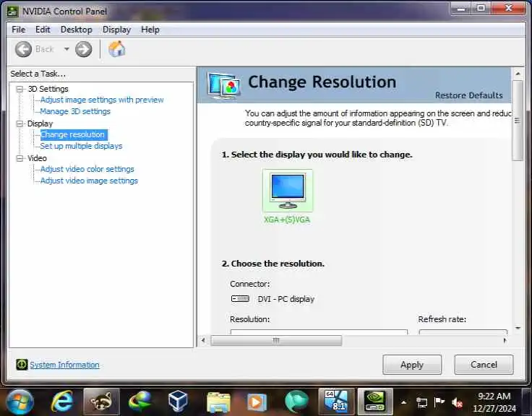Screen dimensions: 532x416
Task: Click the System Information icon
Action: tap(22, 365)
